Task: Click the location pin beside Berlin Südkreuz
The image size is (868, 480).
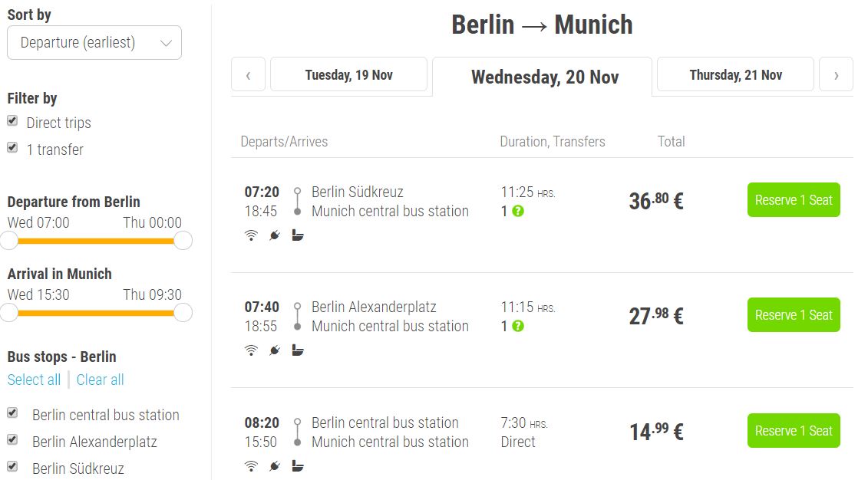Action: pyautogui.click(x=299, y=192)
